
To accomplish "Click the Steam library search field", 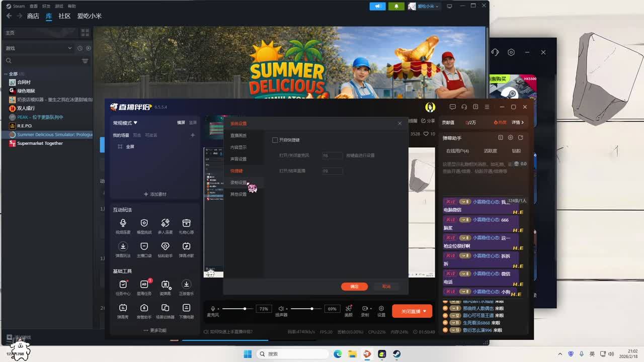I will tap(43, 61).
